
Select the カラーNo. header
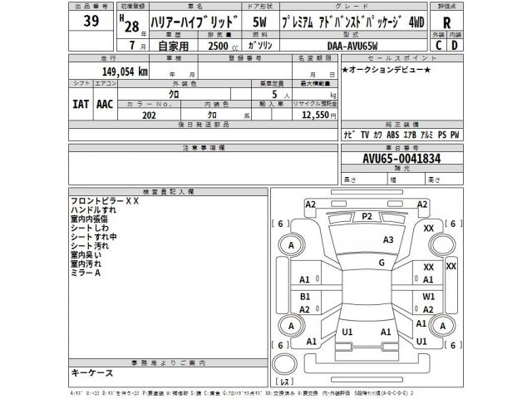149,104
